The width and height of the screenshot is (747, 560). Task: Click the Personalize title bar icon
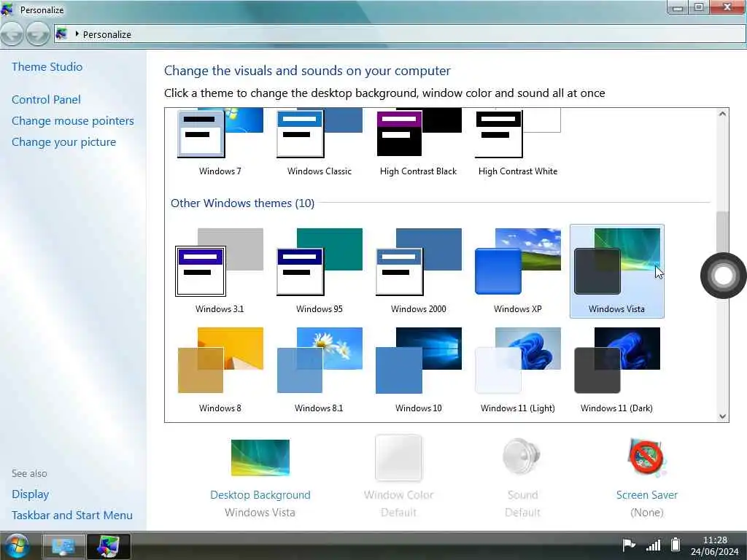(7, 9)
